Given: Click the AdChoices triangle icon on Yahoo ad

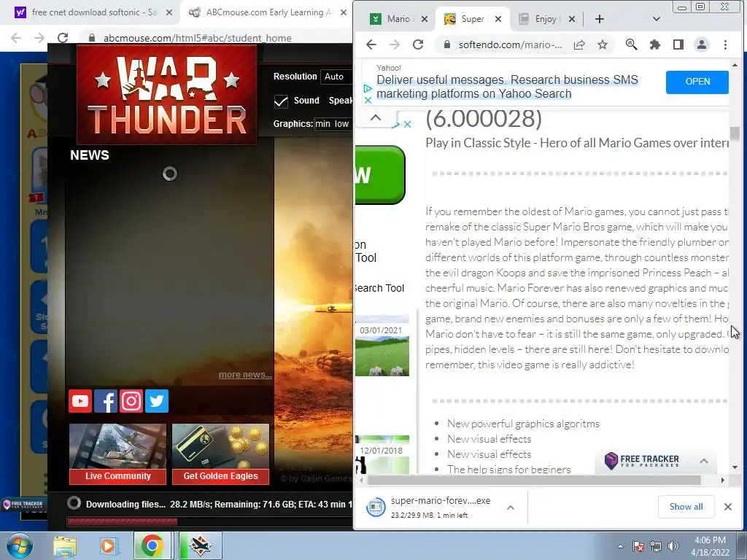Looking at the screenshot, I should [368, 88].
